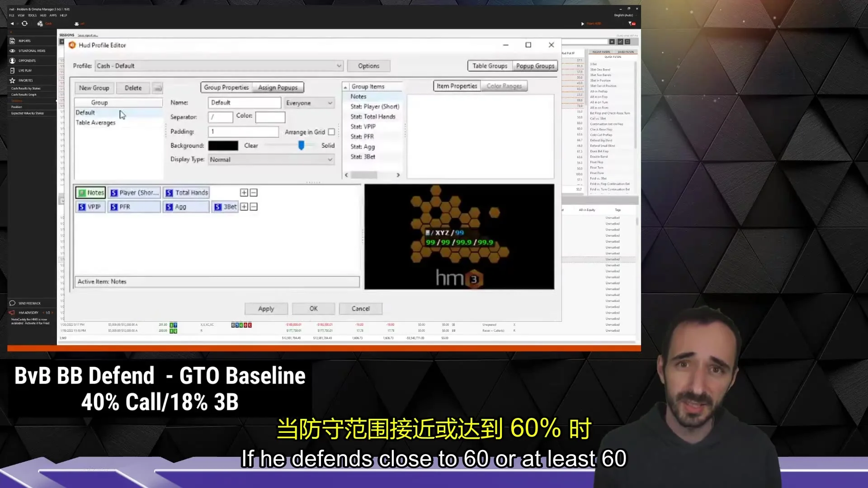Image resolution: width=868 pixels, height=488 pixels.
Task: Open the HUD menu
Action: pyautogui.click(x=43, y=15)
